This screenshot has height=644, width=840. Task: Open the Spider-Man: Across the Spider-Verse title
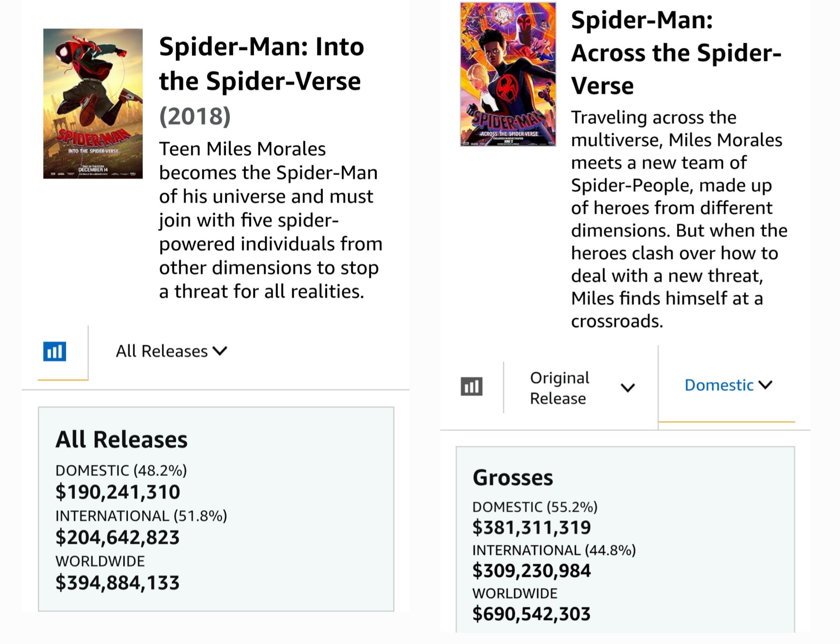(676, 52)
